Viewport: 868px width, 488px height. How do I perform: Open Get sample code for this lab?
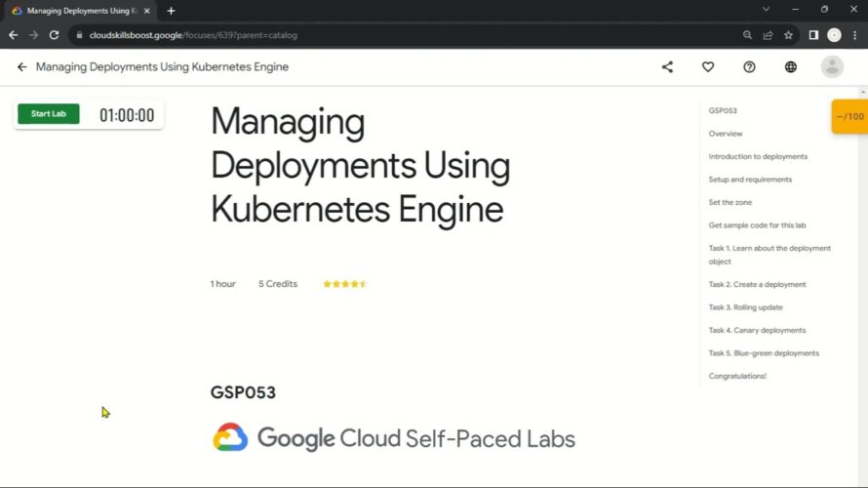tap(757, 225)
